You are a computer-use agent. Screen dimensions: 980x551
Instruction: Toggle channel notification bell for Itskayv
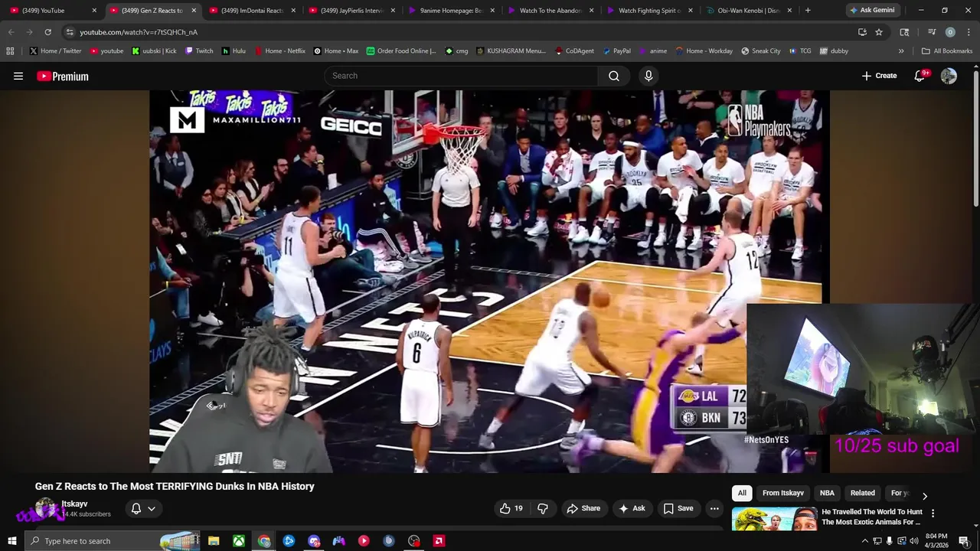tap(136, 508)
